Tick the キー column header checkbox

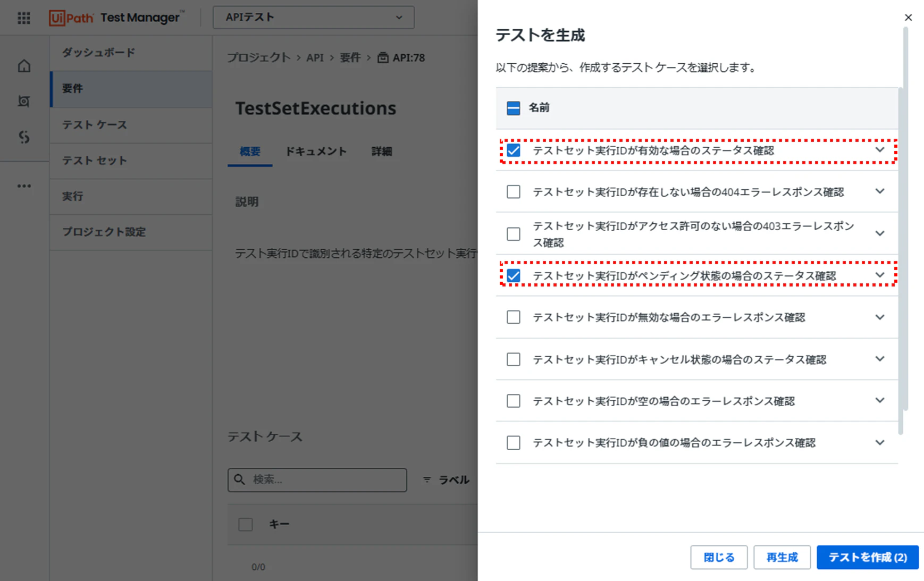[246, 524]
